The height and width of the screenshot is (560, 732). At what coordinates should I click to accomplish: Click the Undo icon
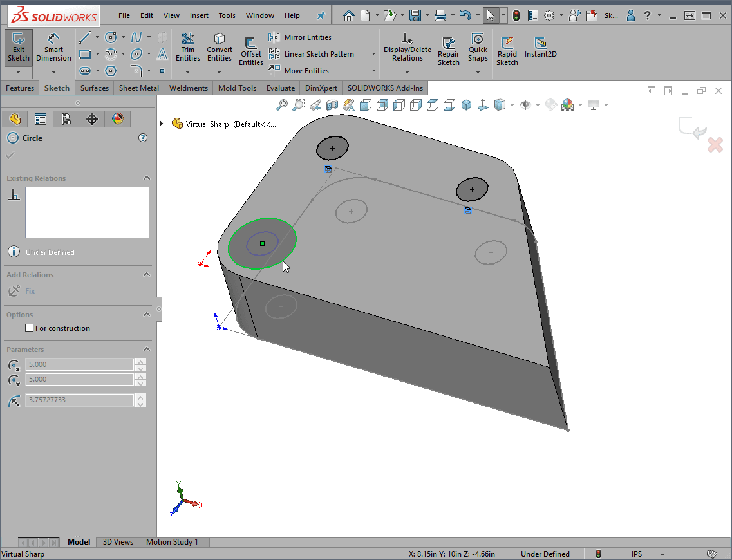[x=465, y=16]
